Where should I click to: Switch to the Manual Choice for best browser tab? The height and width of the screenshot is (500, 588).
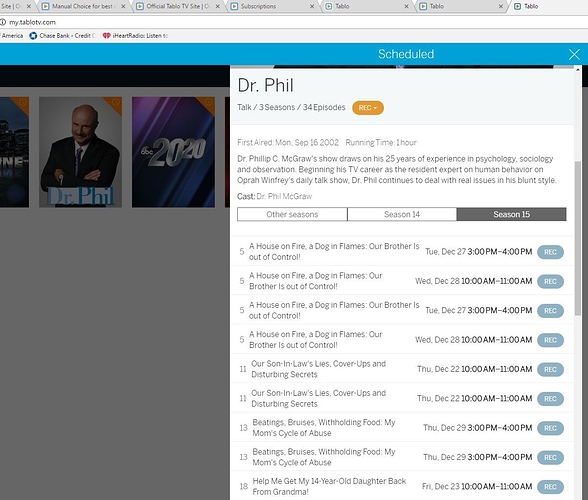[x=84, y=6]
